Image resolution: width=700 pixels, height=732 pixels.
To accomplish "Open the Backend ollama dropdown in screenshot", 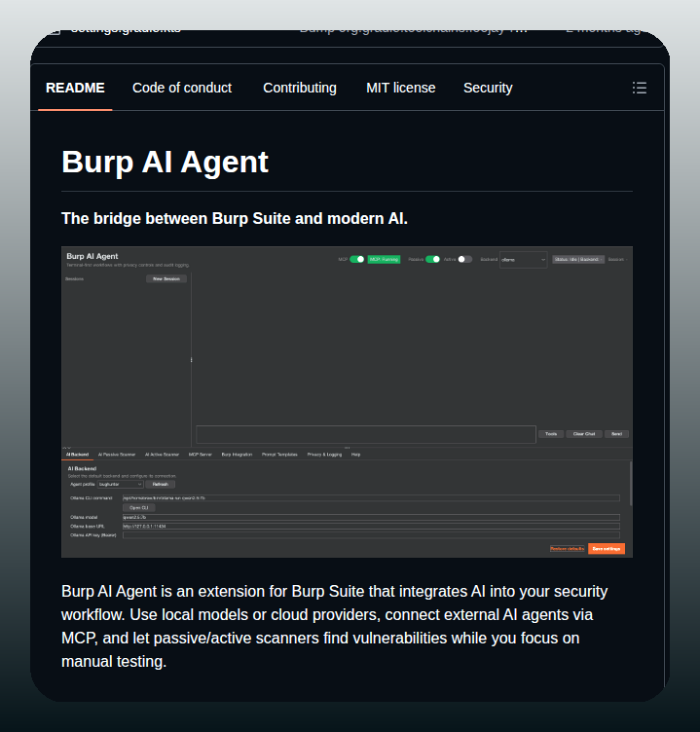I will pyautogui.click(x=523, y=260).
